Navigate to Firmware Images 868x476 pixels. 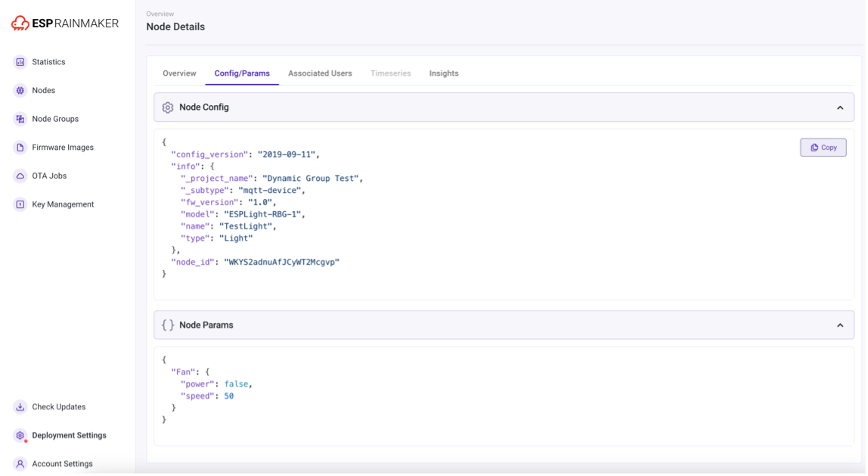[x=63, y=148]
